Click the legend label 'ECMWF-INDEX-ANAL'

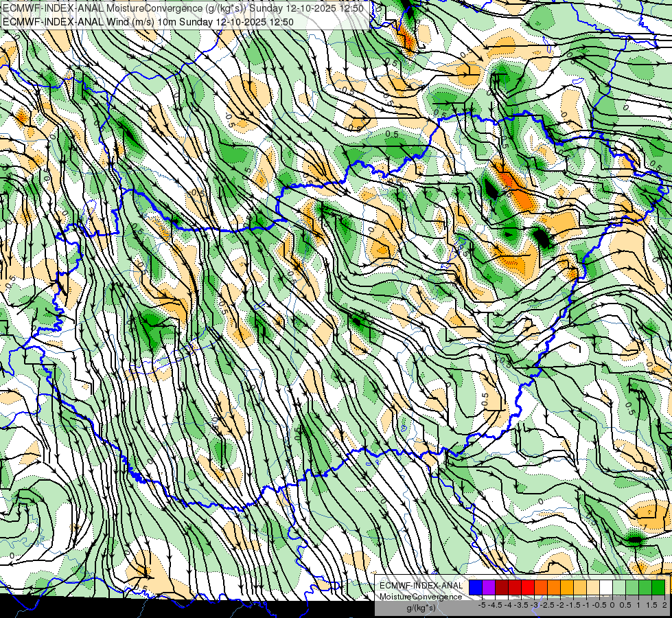pos(421,586)
